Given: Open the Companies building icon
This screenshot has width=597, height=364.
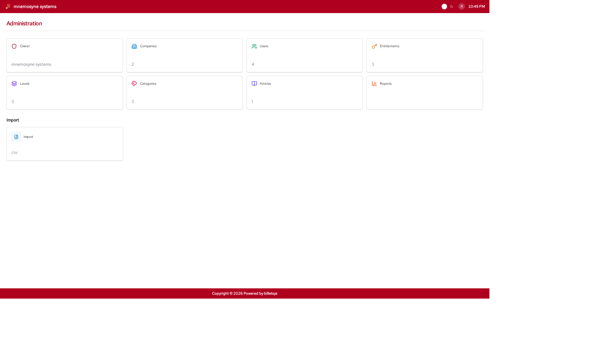Looking at the screenshot, I should tap(134, 46).
